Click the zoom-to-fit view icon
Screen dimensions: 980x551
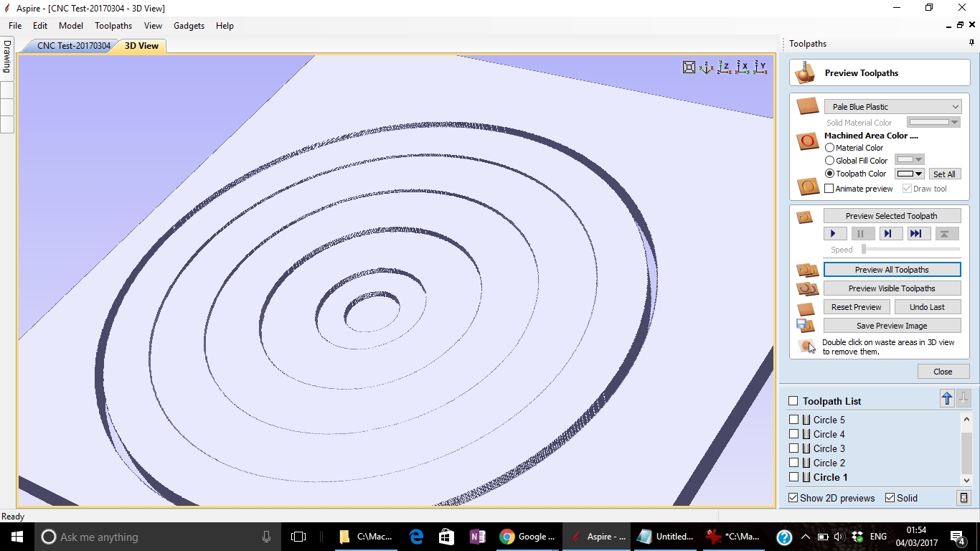pos(689,67)
